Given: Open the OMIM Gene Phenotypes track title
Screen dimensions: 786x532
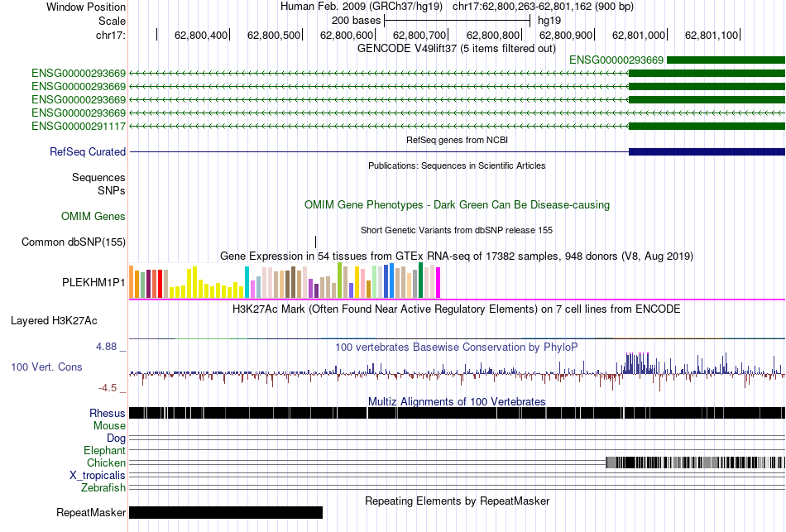Looking at the screenshot, I should pyautogui.click(x=457, y=205).
